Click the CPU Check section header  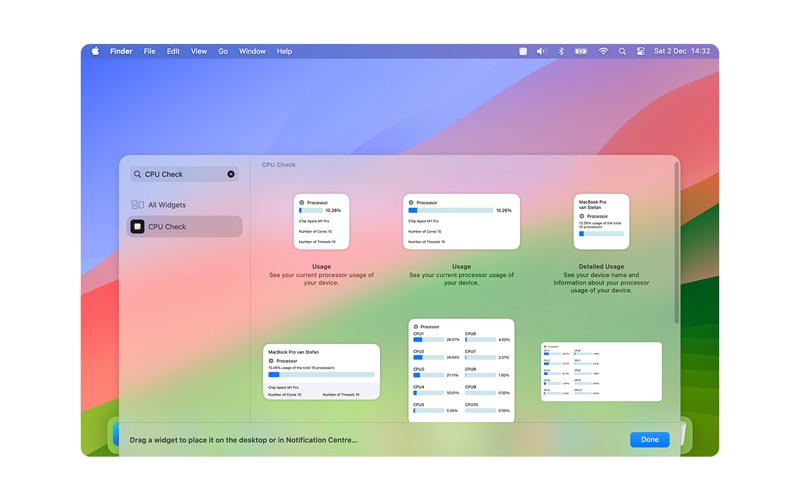click(x=279, y=165)
